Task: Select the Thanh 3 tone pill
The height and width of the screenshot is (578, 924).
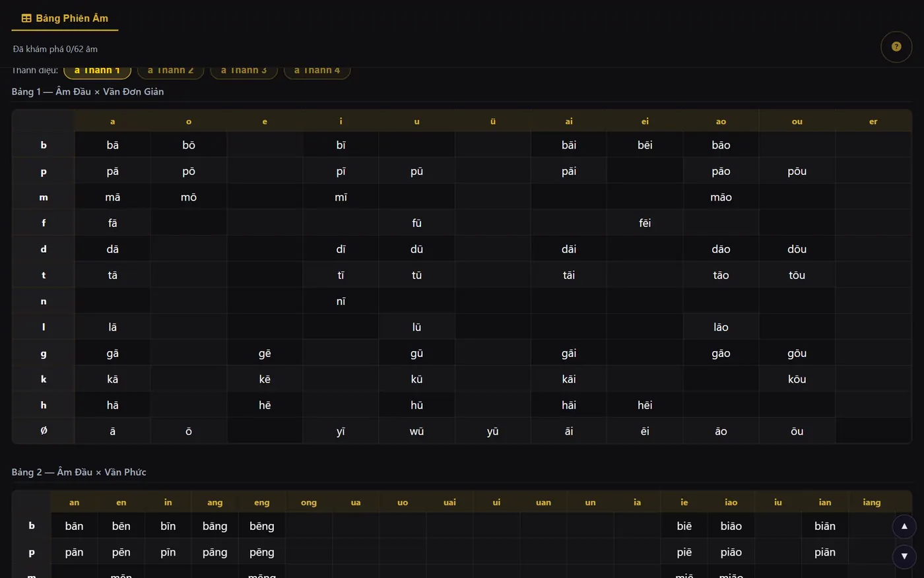Action: (x=244, y=71)
